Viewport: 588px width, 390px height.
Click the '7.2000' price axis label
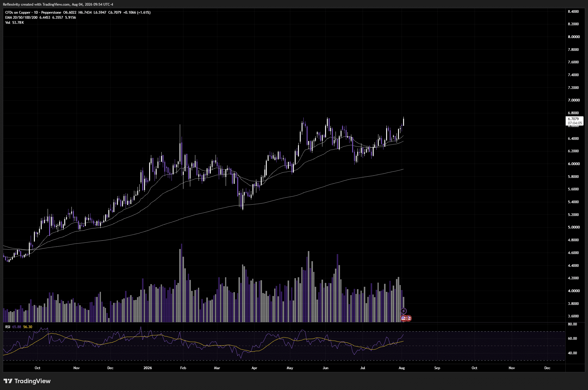click(573, 88)
